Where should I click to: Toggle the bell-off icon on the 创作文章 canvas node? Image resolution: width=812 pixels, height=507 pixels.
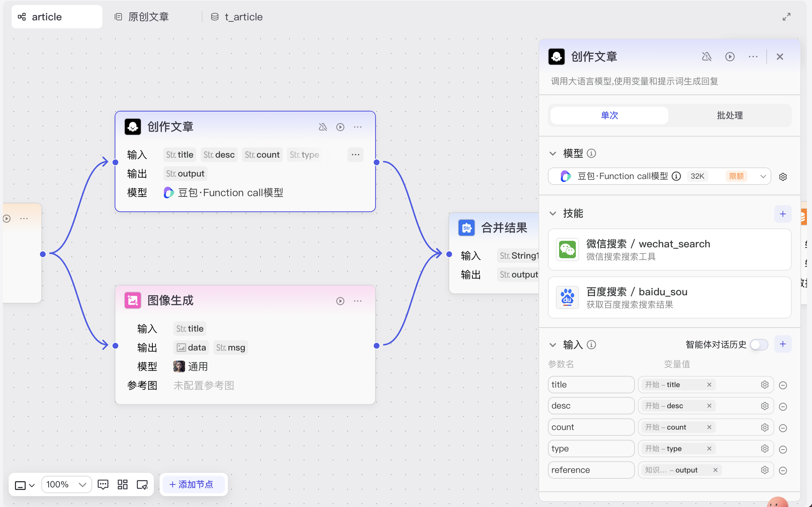[323, 127]
